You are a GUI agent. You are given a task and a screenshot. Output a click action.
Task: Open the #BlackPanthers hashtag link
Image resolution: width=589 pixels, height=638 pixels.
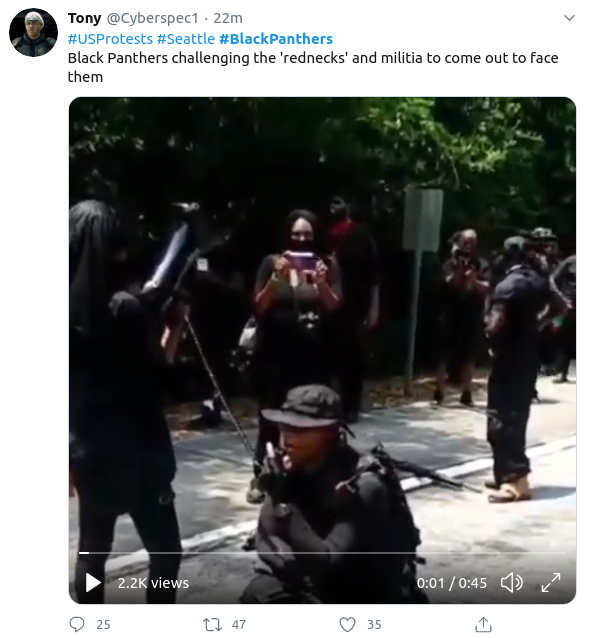coord(276,39)
